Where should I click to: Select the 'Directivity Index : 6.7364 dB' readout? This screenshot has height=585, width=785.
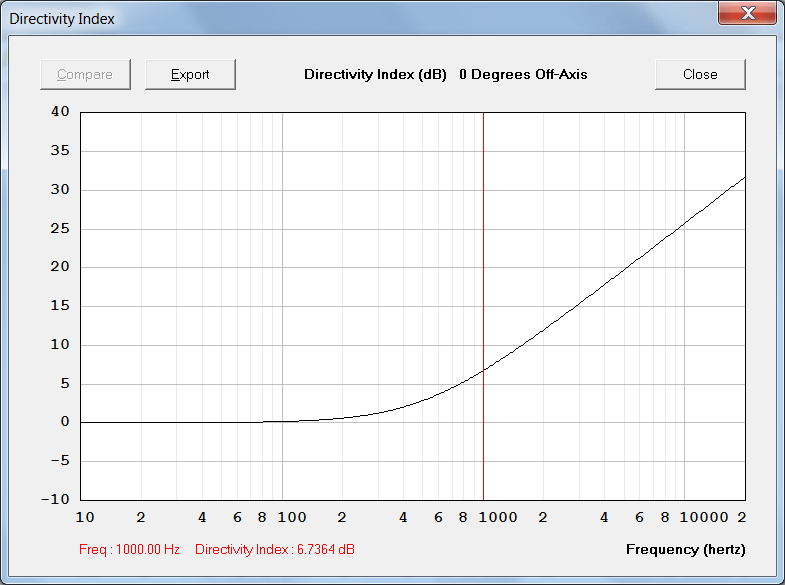pyautogui.click(x=275, y=549)
